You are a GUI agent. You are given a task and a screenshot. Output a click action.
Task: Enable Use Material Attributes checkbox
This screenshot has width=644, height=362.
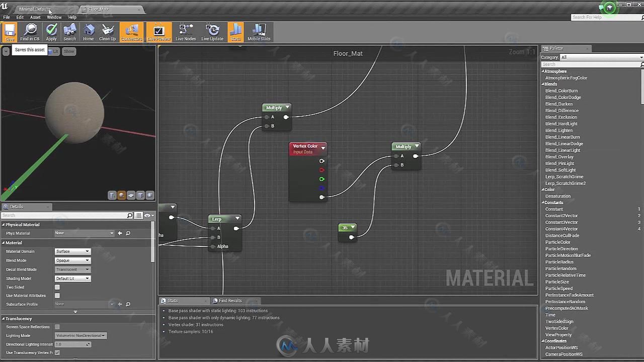point(57,296)
